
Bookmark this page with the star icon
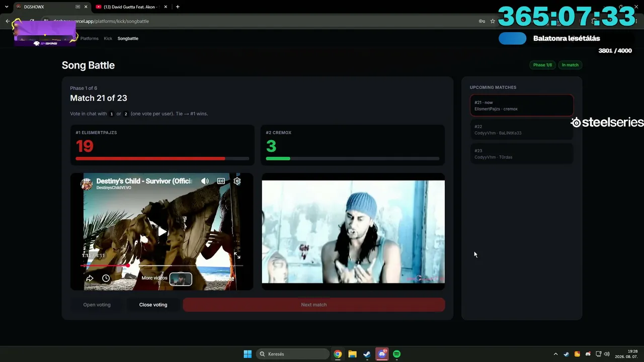[493, 21]
